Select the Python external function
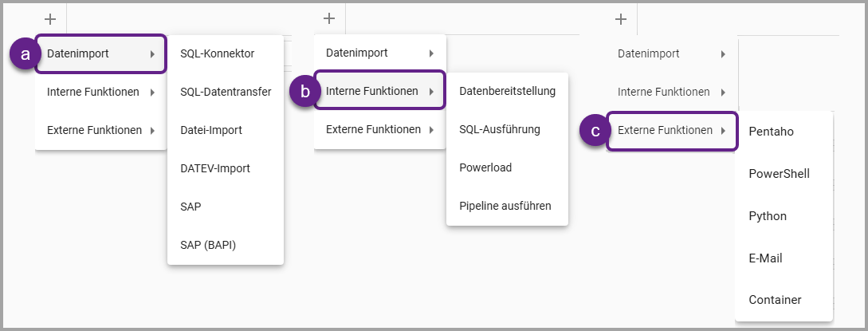Screen dimensions: 868x331 click(x=768, y=216)
